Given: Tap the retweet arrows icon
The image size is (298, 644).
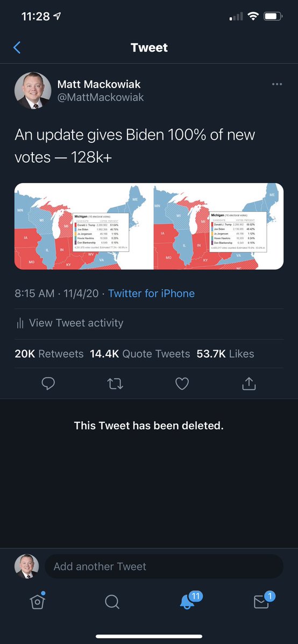Looking at the screenshot, I should [x=115, y=383].
